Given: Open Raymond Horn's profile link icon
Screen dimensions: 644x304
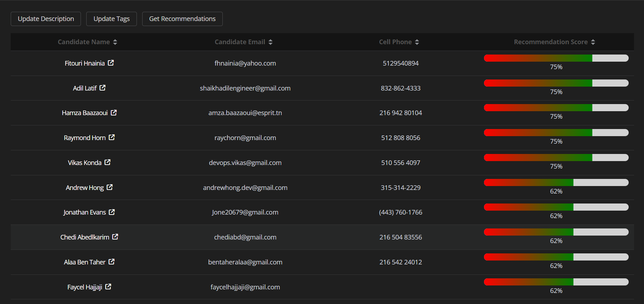Looking at the screenshot, I should point(112,137).
